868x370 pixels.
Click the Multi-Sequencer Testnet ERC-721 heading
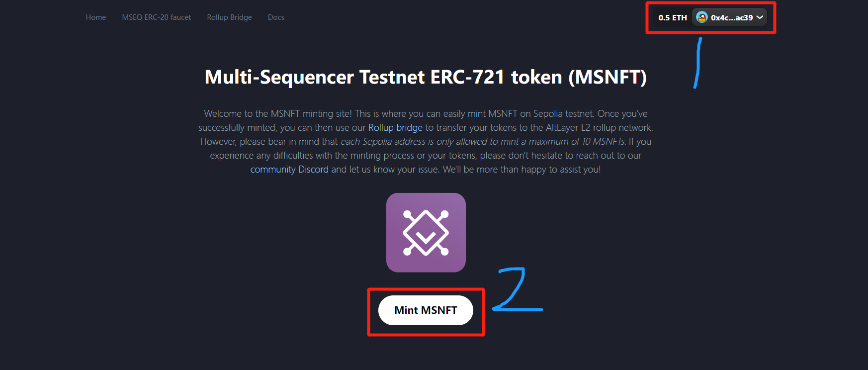pyautogui.click(x=426, y=77)
